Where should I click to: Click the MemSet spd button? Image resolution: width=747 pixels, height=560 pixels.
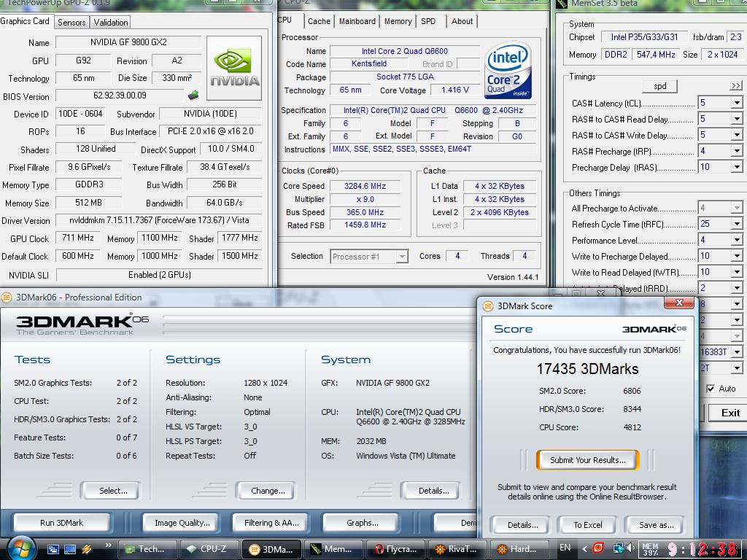pyautogui.click(x=659, y=86)
